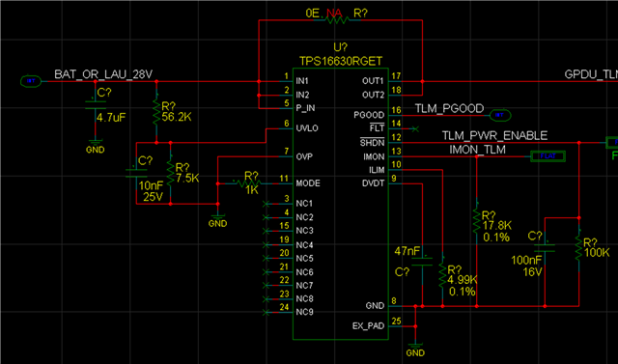618x364 pixels.
Task: Click the 25V rating text of 10nF capacitor
Action: (x=153, y=197)
